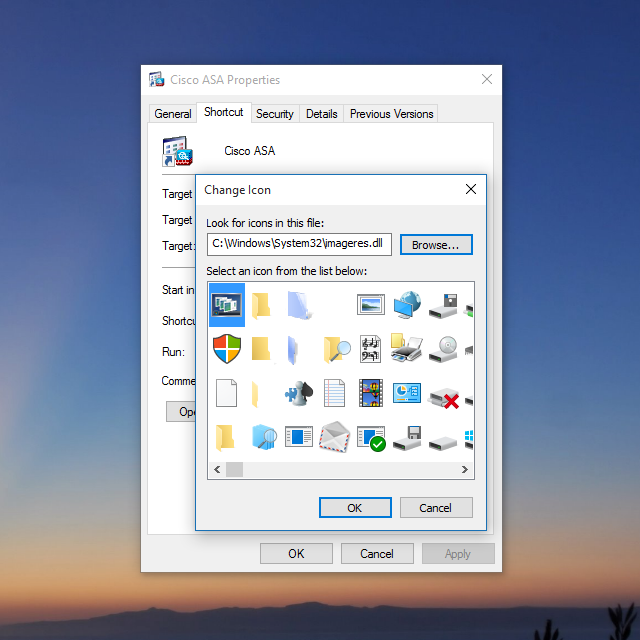Pick the drive with 3.5-inch blue diskette icon
640x640 pixels.
pyautogui.click(x=407, y=439)
